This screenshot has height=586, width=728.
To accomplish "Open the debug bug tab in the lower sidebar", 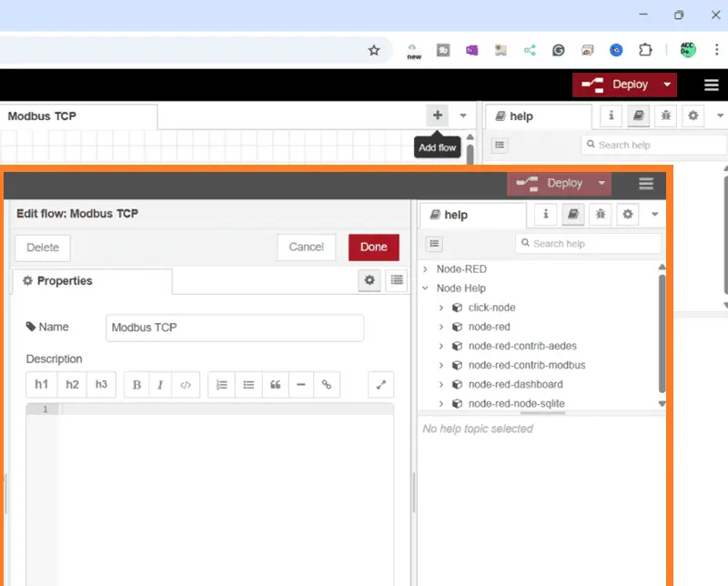I will pyautogui.click(x=601, y=214).
